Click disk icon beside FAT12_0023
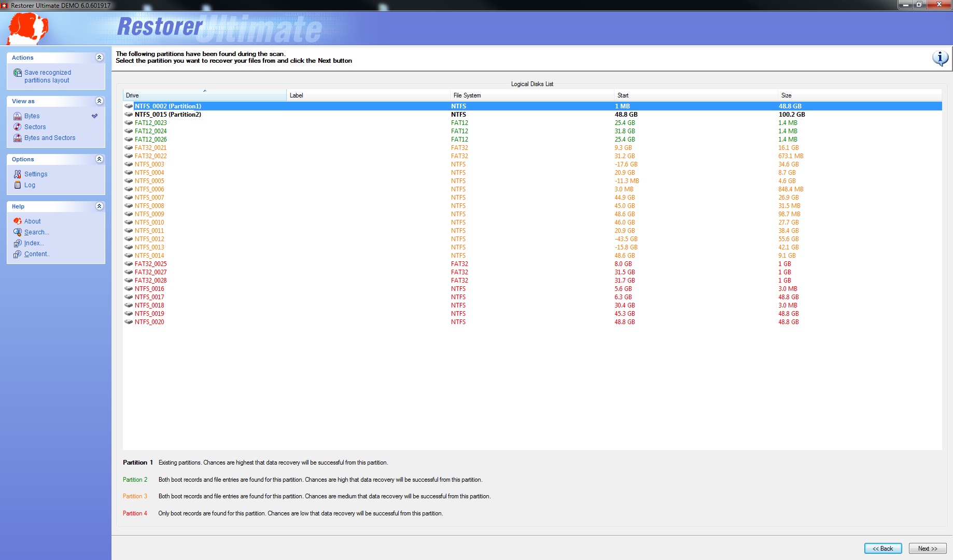Viewport: 953px width, 560px height. tap(129, 123)
